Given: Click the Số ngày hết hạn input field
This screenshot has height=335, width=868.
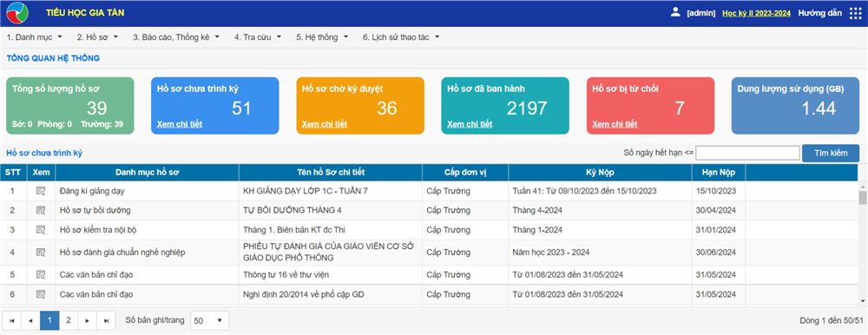Looking at the screenshot, I should (x=748, y=153).
